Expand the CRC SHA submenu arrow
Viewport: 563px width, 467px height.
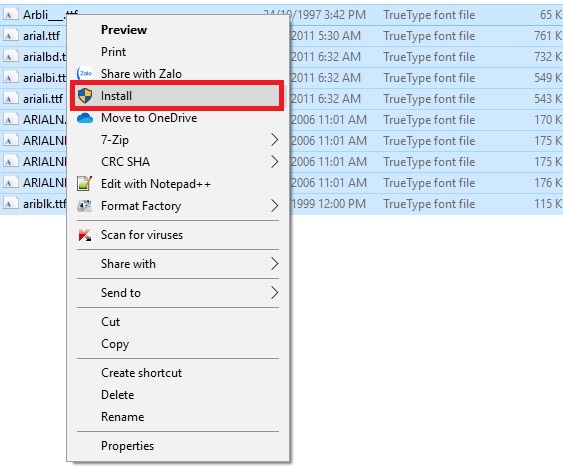pyautogui.click(x=274, y=162)
